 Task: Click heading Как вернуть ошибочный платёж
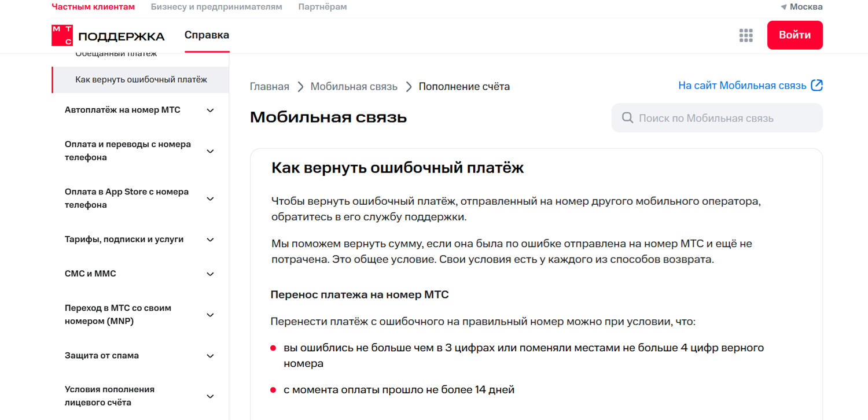click(398, 168)
